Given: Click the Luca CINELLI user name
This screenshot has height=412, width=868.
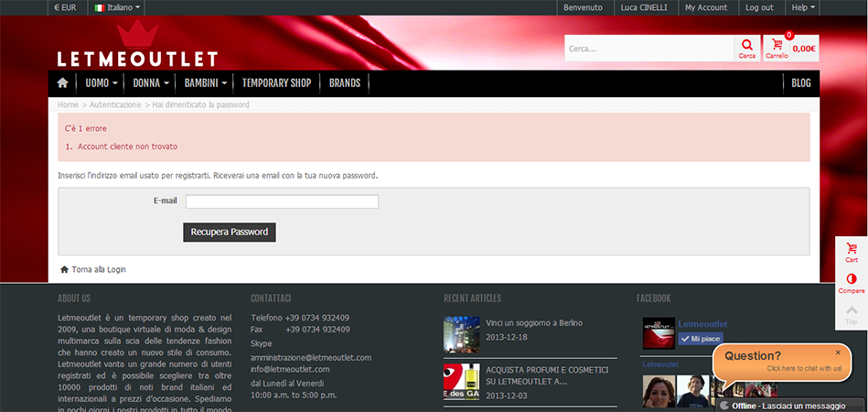Looking at the screenshot, I should pyautogui.click(x=644, y=7).
